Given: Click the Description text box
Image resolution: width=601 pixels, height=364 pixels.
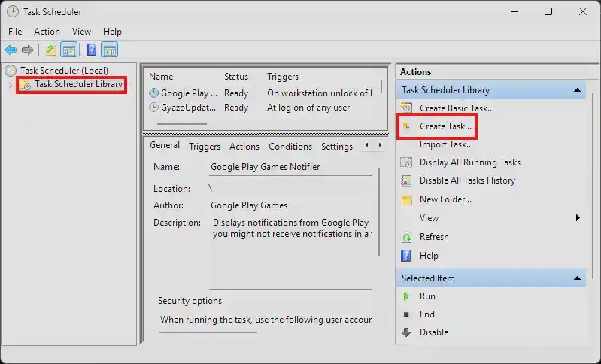Looking at the screenshot, I should tap(291, 253).
